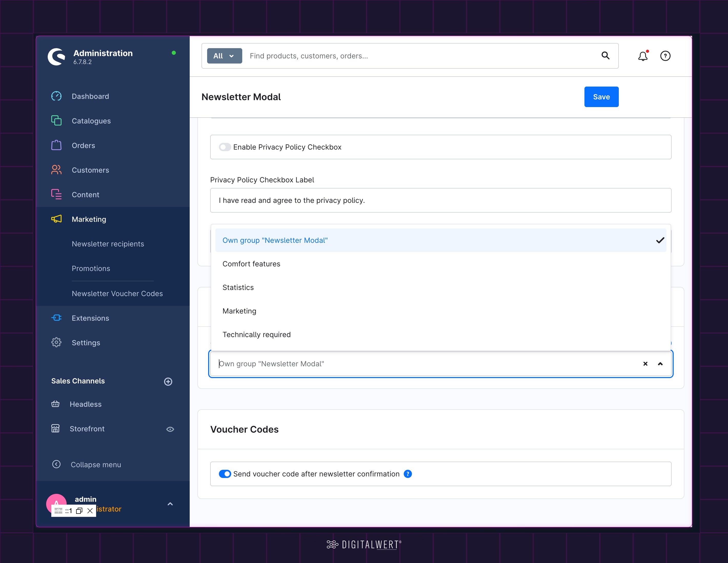The width and height of the screenshot is (728, 563).
Task: Select Technically required option
Action: pos(441,335)
